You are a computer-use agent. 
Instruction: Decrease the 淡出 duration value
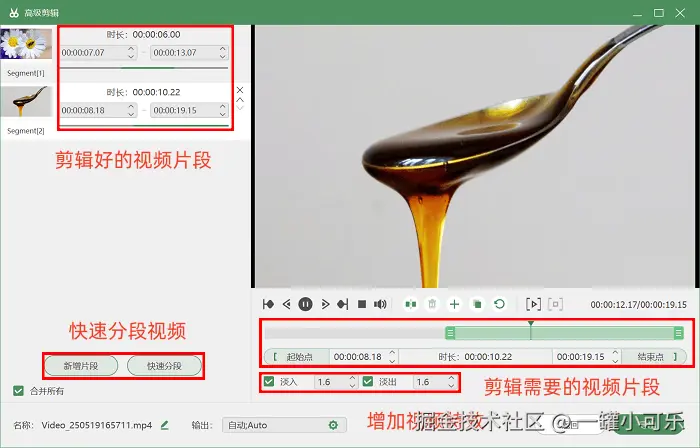coord(451,386)
